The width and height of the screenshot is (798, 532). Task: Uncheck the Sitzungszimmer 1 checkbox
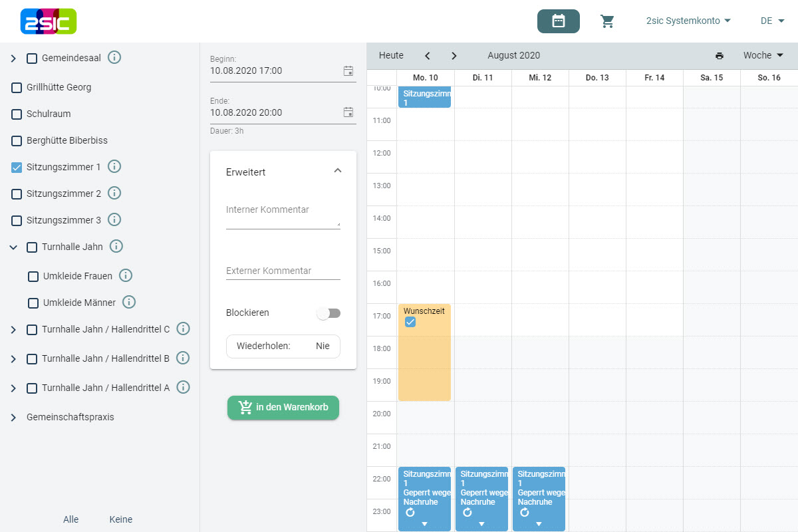[17, 168]
